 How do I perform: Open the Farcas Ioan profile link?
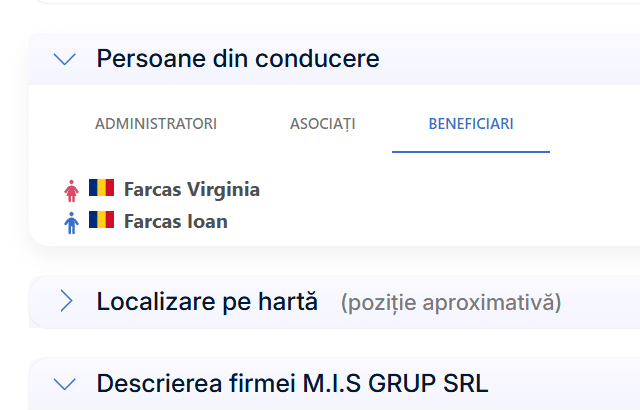175,221
